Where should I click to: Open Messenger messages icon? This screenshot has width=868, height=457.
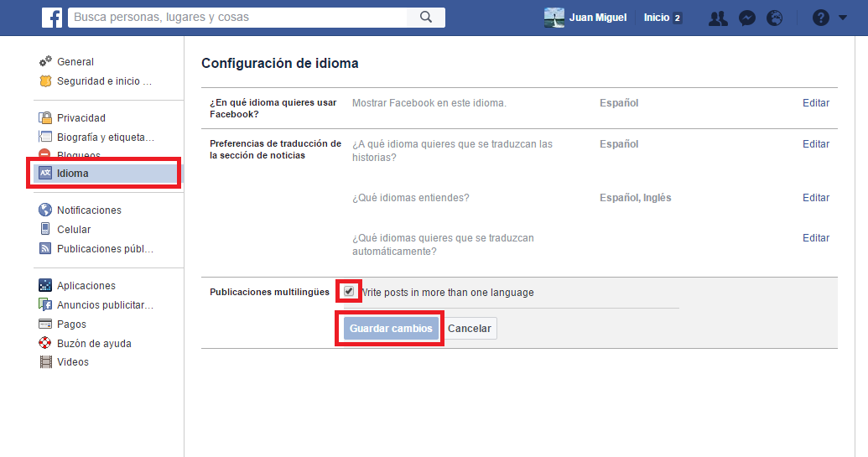(746, 18)
